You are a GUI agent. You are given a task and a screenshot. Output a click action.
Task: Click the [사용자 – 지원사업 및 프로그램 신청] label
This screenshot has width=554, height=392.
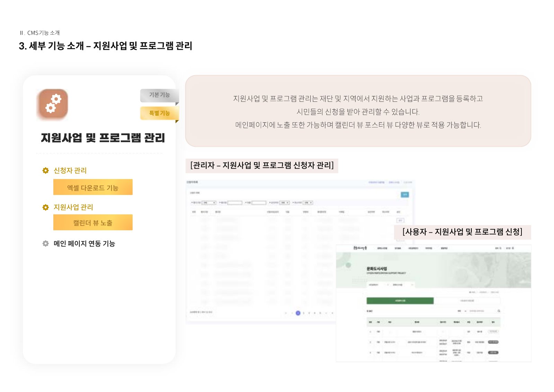pos(463,232)
